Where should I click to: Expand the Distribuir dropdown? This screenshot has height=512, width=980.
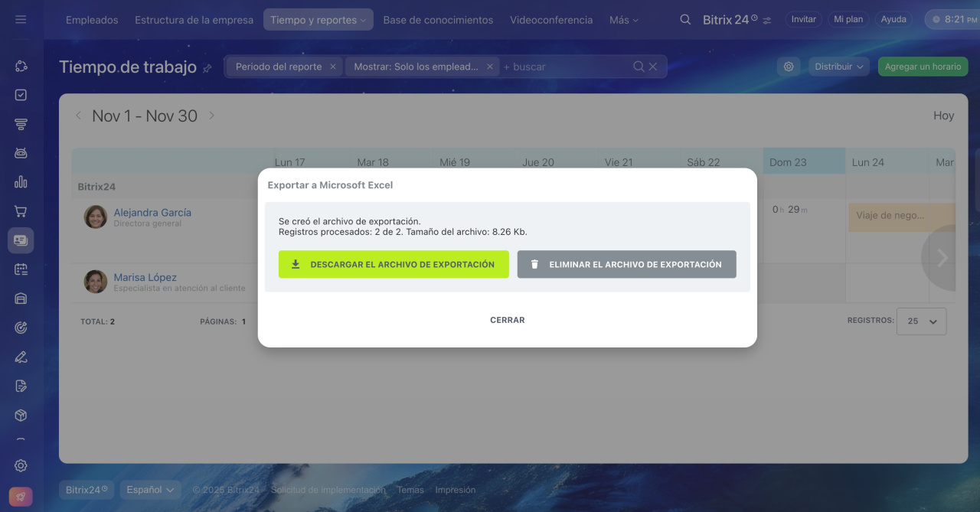tap(838, 67)
